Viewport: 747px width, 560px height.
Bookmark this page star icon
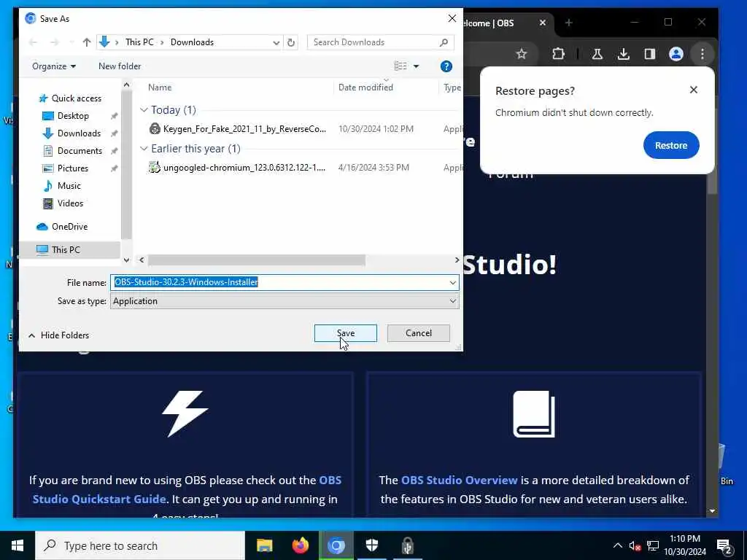pyautogui.click(x=522, y=54)
